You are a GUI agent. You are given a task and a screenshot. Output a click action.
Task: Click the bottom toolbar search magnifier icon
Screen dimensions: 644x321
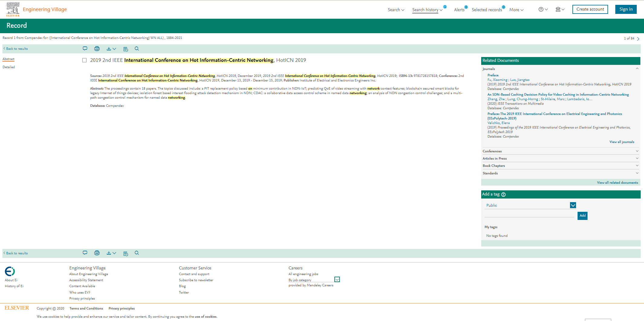[x=137, y=253]
